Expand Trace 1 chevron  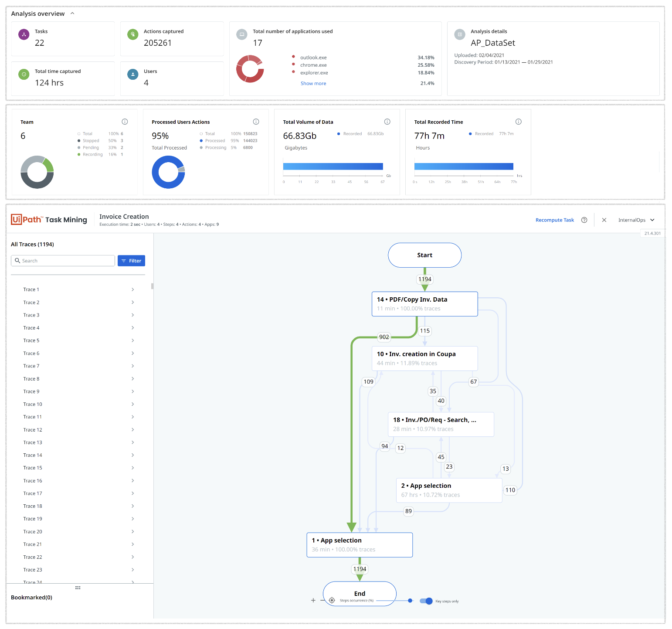(133, 289)
